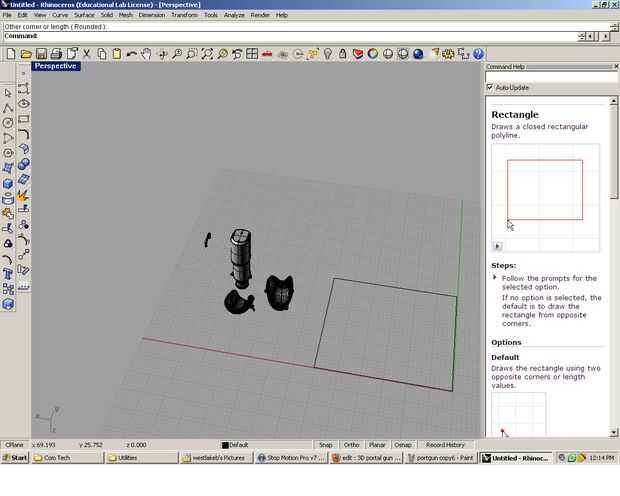
Task: Undo with the curved arrow icon
Action: point(131,54)
